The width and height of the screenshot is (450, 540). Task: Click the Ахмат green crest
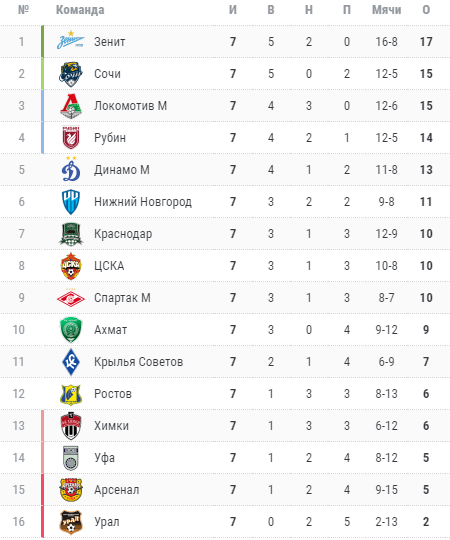(x=71, y=330)
